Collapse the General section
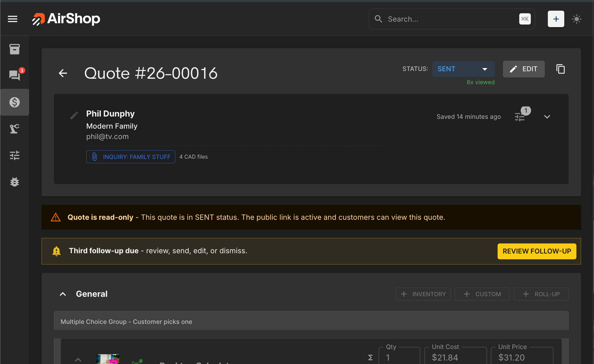Screen dimensions: 594x364 tap(63, 294)
